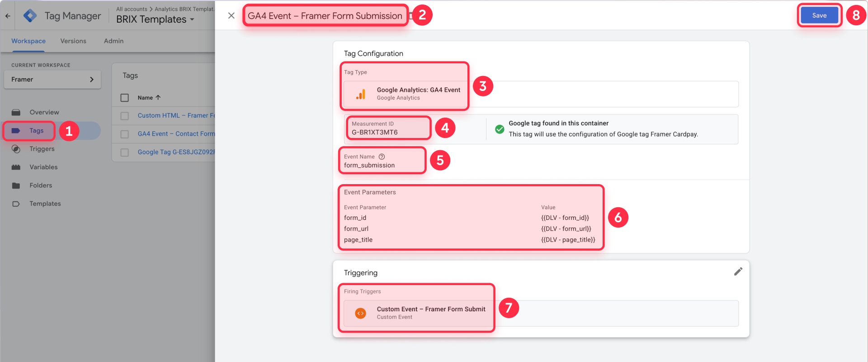The image size is (868, 362).
Task: Click the Tags label icon
Action: coord(16,130)
